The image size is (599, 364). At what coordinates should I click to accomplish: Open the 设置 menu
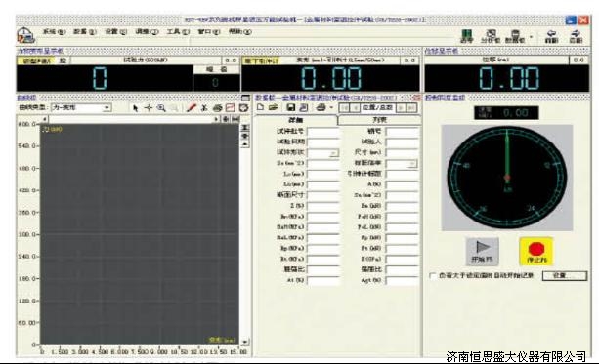(115, 32)
